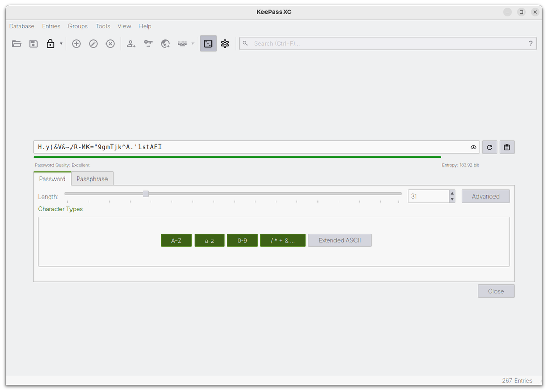
Task: Click the Save database icon
Action: click(33, 44)
